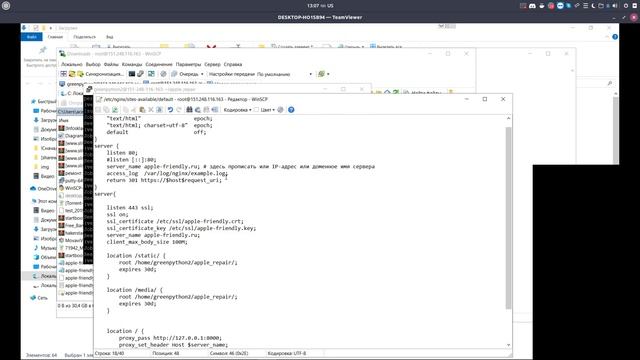This screenshot has height=360, width=640.
Task: Select the Поделиться tab in Explorer ribbon
Action: (84, 37)
